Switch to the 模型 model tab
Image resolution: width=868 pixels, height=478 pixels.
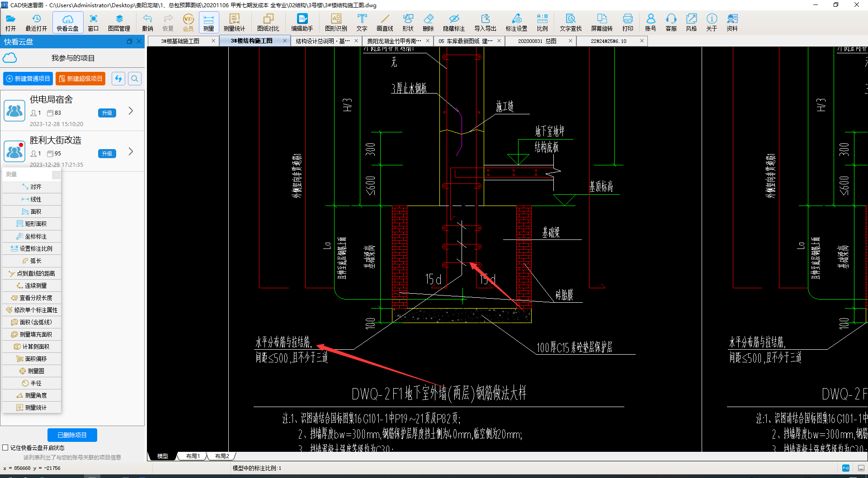[x=163, y=456]
